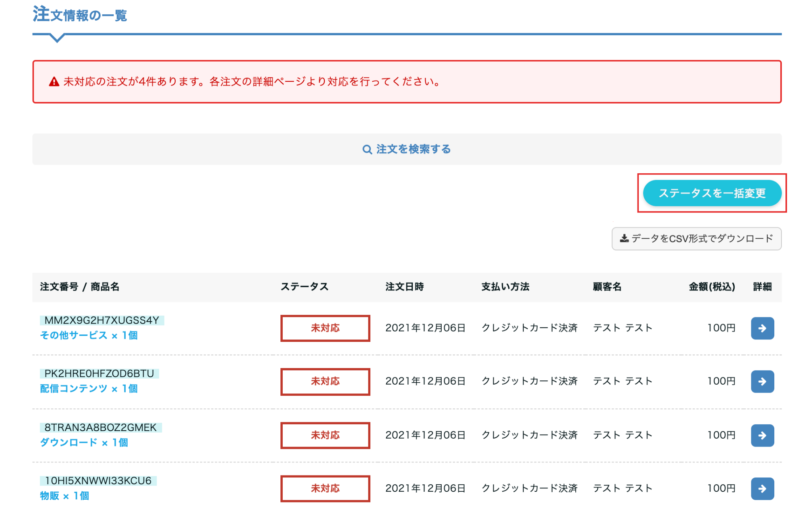Click the ステータス column header
This screenshot has height=512, width=812.
click(x=304, y=287)
